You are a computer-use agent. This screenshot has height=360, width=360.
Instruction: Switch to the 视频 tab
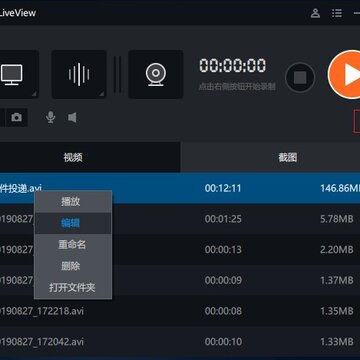click(x=73, y=157)
